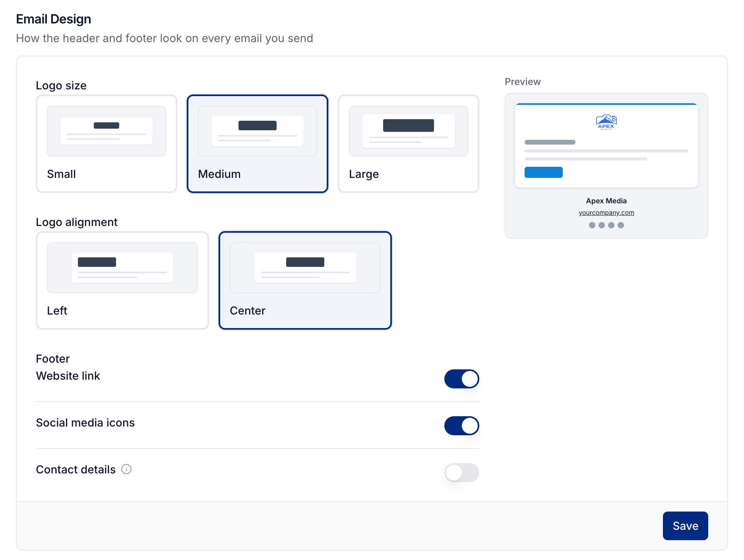This screenshot has width=744, height=560.
Task: Disable the Website link toggle
Action: pos(461,379)
